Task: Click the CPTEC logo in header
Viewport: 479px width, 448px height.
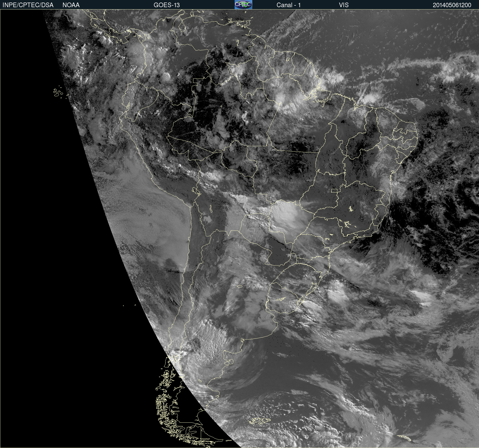Action: 243,5
